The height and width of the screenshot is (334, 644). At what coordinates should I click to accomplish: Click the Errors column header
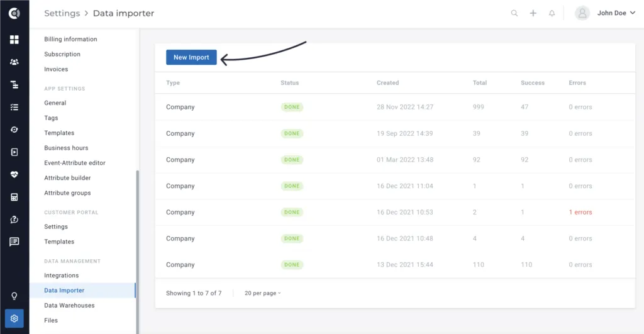point(577,82)
